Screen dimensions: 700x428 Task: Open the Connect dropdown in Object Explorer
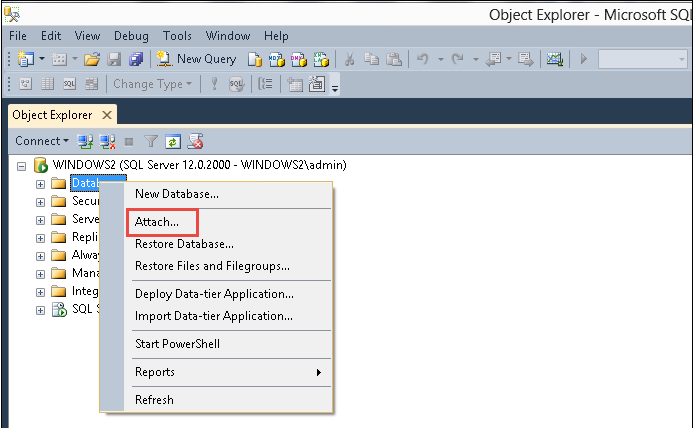point(42,141)
